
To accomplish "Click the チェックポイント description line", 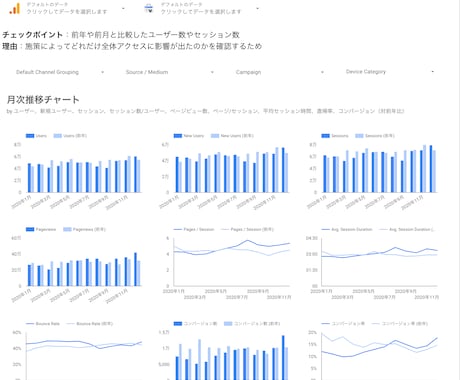I will (121, 35).
